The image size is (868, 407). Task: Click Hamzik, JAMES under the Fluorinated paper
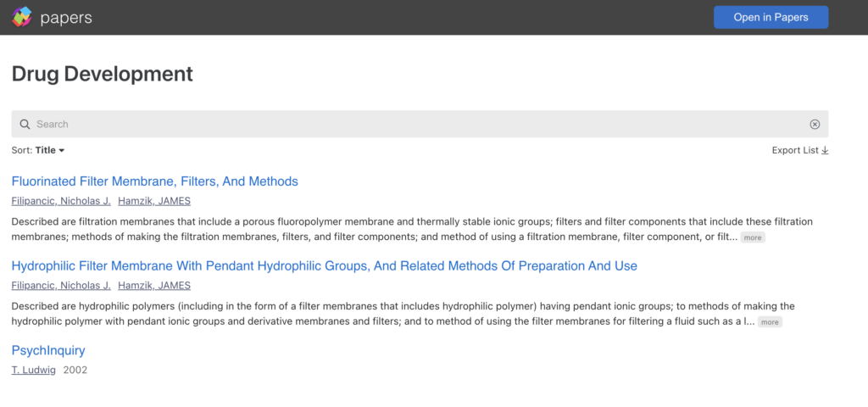[x=154, y=202]
